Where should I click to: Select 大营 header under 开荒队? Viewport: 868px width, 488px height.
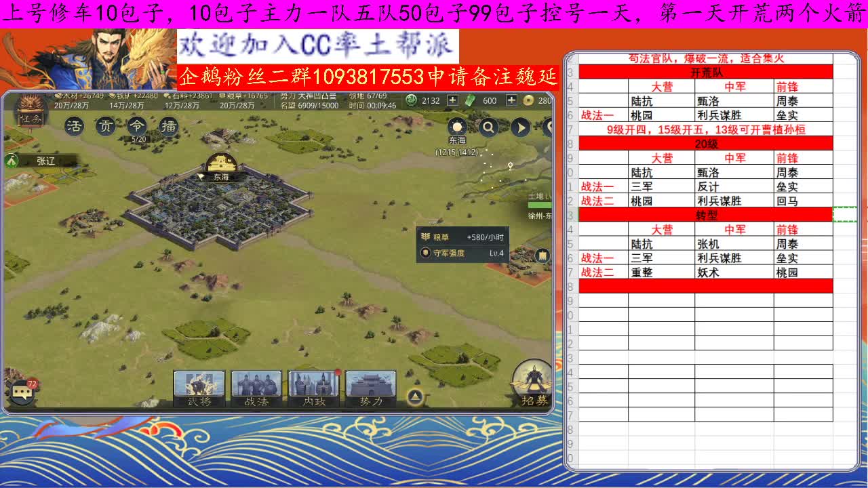(x=661, y=87)
